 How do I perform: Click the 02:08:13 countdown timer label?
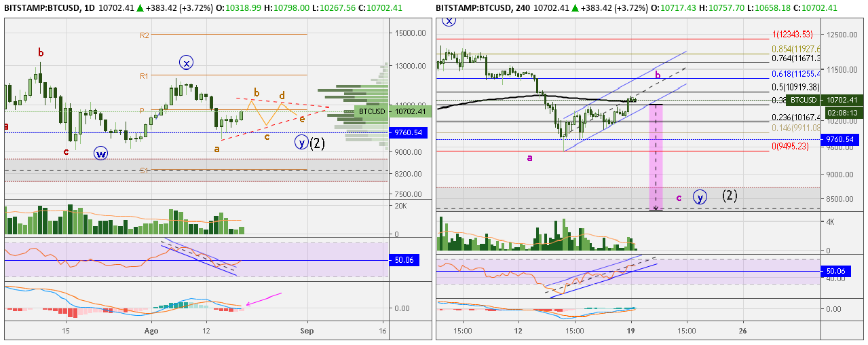click(x=842, y=112)
